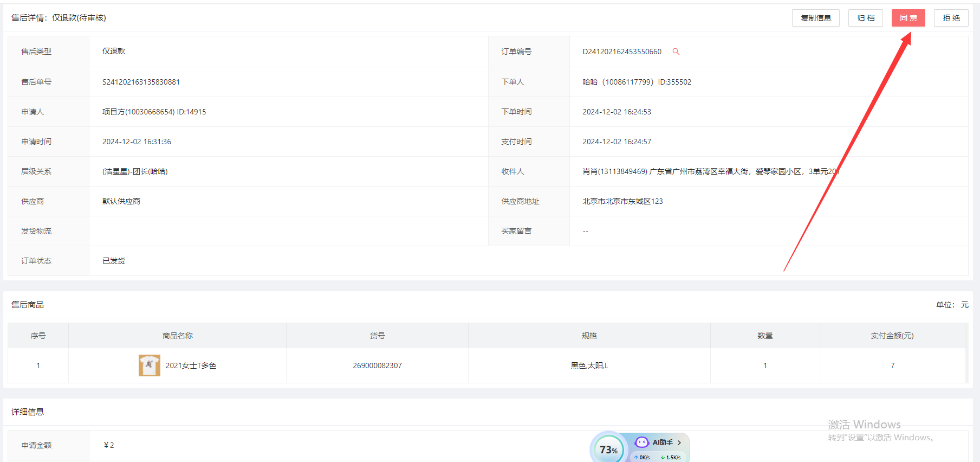Screen dimensions: 980x462
Task: Click the 73% memory usage circle
Action: [x=608, y=450]
